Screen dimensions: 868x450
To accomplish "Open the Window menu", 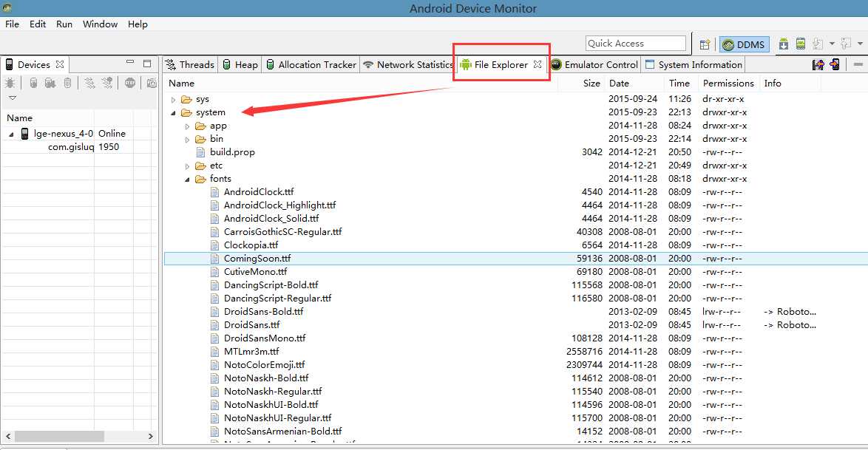I will (x=101, y=24).
